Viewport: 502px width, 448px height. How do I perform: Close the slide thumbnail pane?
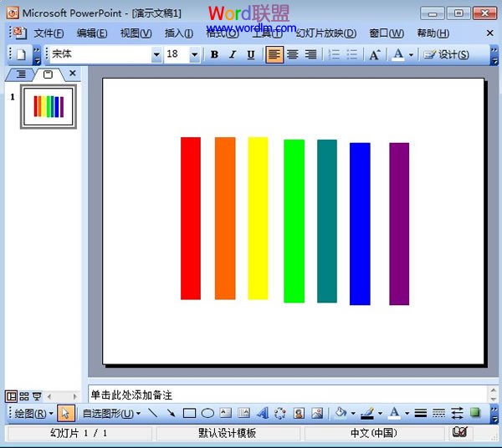point(73,74)
